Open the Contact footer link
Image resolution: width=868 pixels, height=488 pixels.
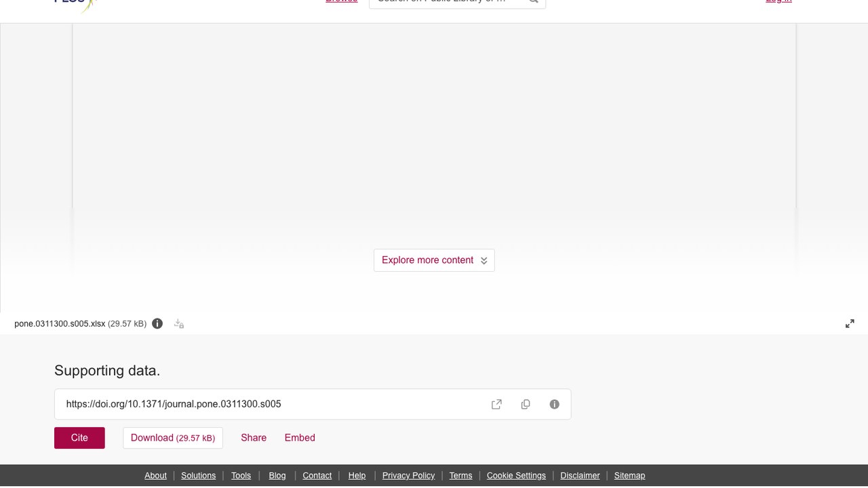tap(317, 476)
